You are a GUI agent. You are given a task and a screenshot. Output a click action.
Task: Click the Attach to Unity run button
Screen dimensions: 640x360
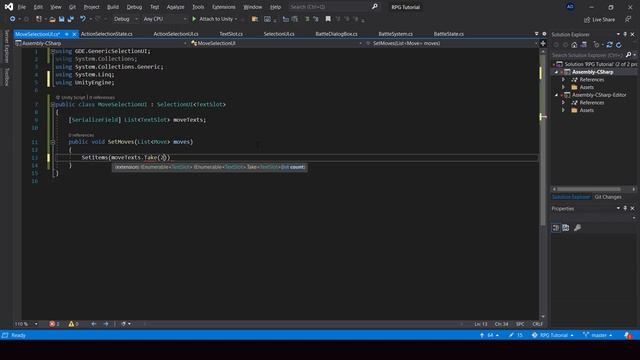coord(214,19)
